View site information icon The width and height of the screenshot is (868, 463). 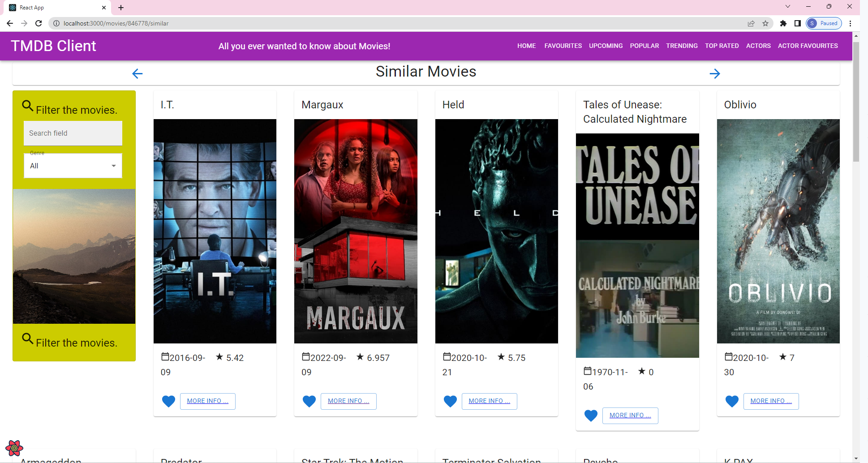pos(56,23)
